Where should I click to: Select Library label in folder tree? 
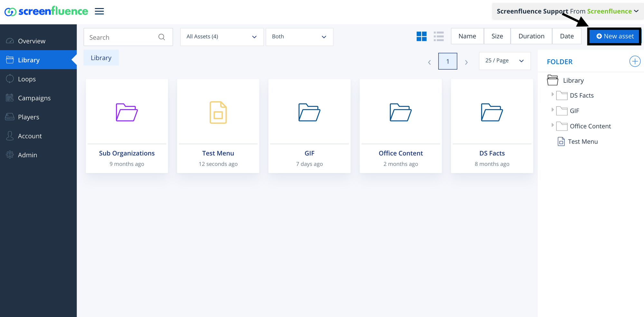(573, 81)
